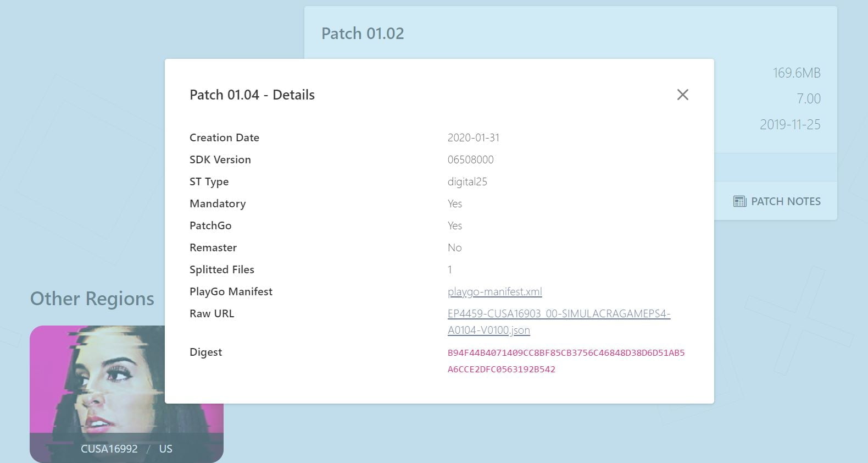Click the icon beside PATCH NOTES
This screenshot has height=463, width=868.
739,201
